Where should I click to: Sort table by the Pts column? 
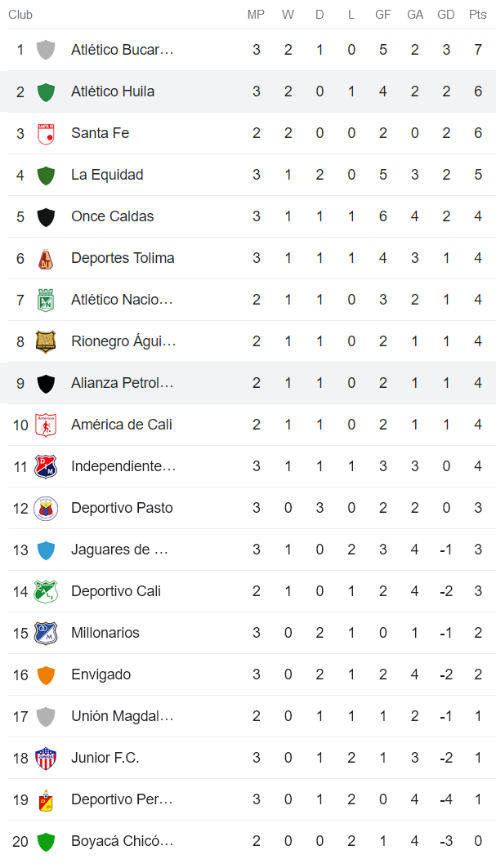[x=477, y=14]
